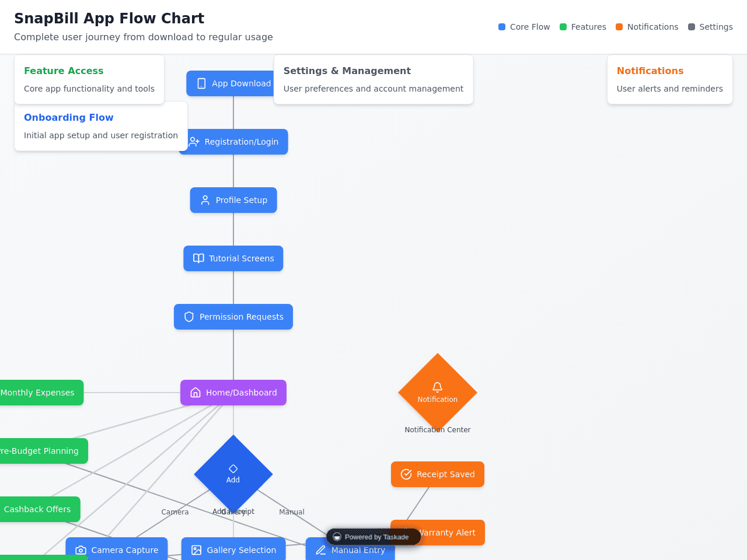
Task: Click the checkmark icon in Receipt Saved node
Action: coord(406,474)
